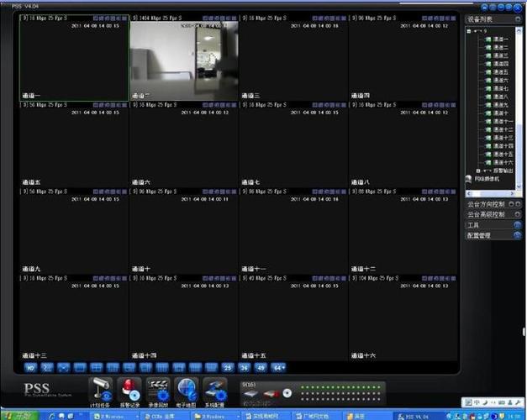
Task: Click the device list vertical scrollbar
Action: pos(519,109)
